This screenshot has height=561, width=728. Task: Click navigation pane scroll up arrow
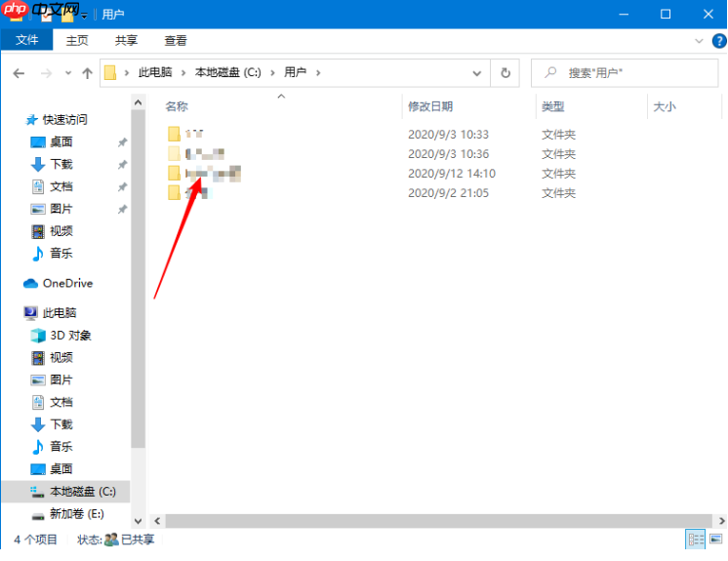coord(138,102)
